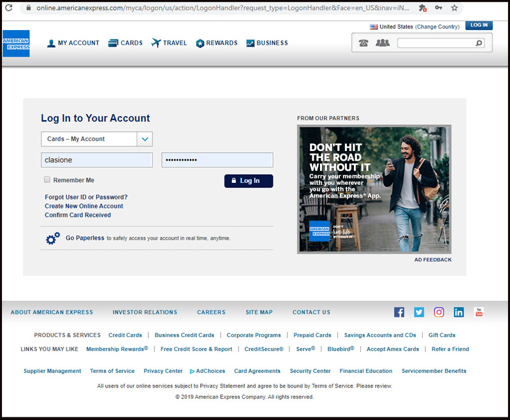This screenshot has width=510, height=420.
Task: Open Amex Instagram page icon
Action: click(x=439, y=312)
